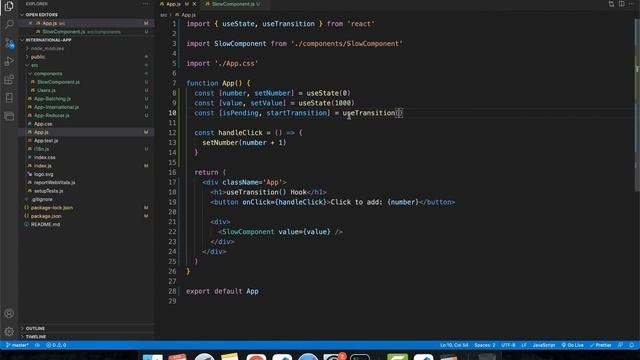Open App-International.js file
This screenshot has height=360, width=640.
click(x=56, y=107)
